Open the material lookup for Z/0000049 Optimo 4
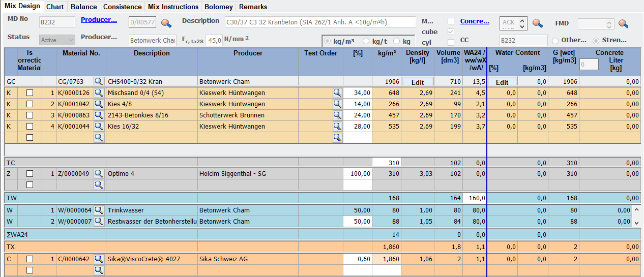The height and width of the screenshot is (277, 644). pos(99,173)
